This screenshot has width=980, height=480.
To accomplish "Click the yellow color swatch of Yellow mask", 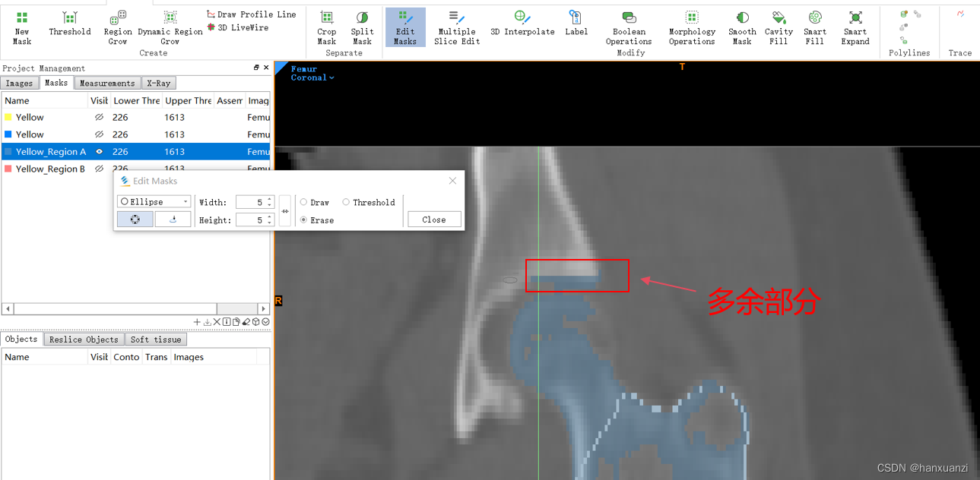I will 8,118.
